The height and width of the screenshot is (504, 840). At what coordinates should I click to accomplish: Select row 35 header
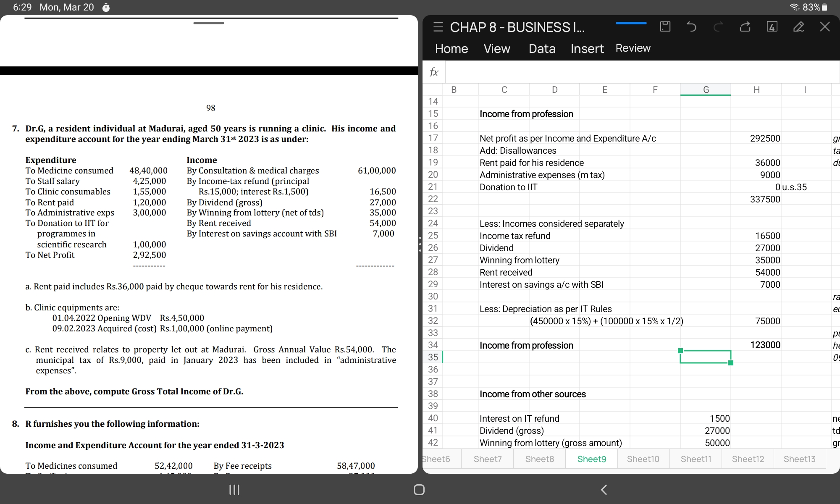[433, 357]
